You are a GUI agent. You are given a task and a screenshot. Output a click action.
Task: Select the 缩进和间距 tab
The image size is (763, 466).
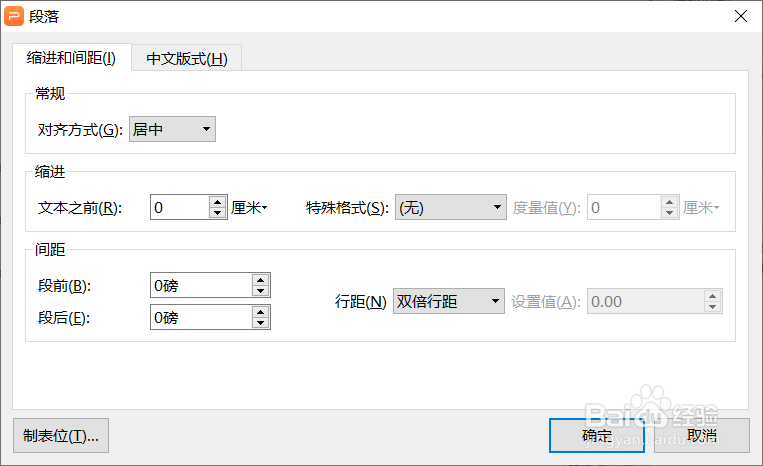72,58
